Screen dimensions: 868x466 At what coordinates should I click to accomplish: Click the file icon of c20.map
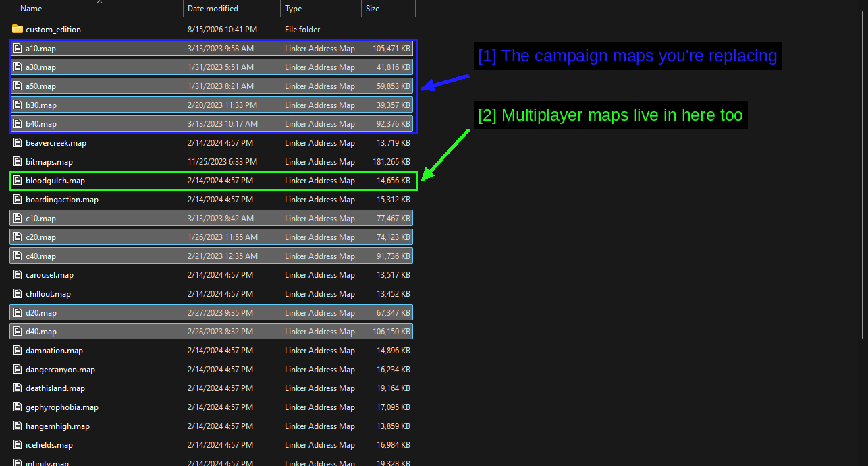pyautogui.click(x=18, y=237)
